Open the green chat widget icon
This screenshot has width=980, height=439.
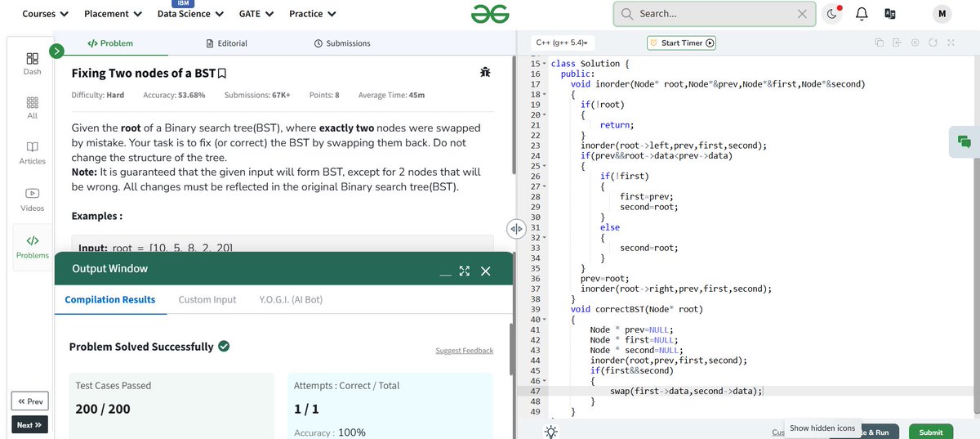point(964,141)
